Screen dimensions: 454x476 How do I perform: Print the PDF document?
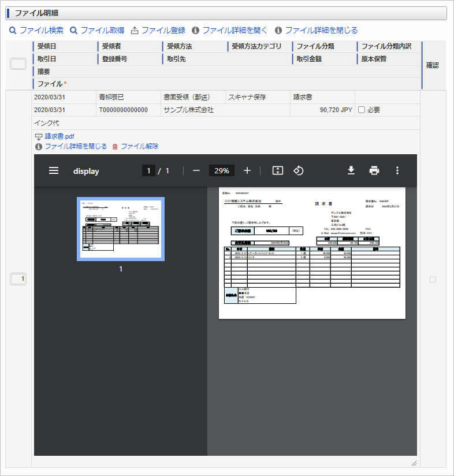(374, 170)
